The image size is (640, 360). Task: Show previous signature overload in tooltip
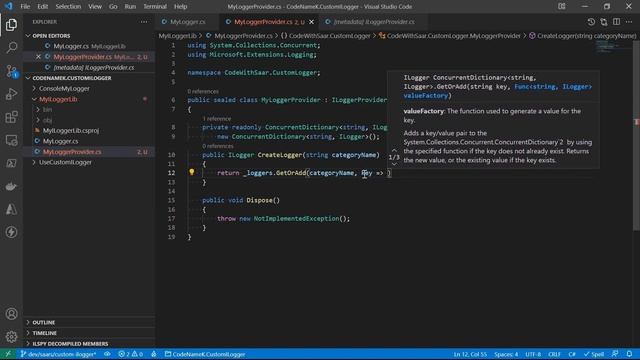click(x=394, y=150)
